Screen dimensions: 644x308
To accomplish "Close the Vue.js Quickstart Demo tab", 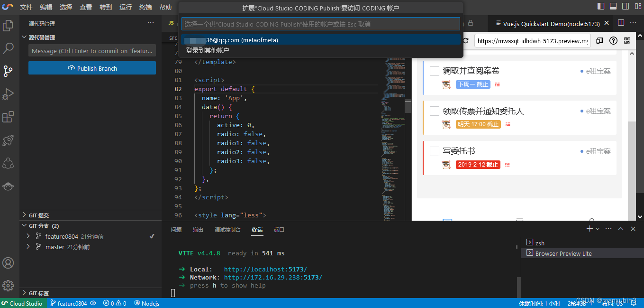I will (607, 23).
